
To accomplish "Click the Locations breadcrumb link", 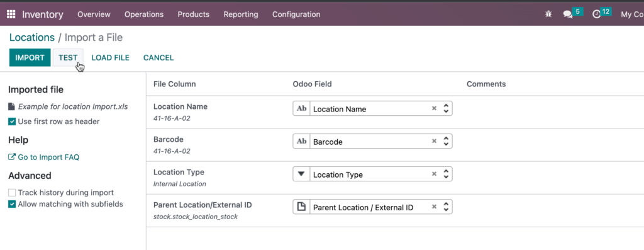I will coord(32,37).
